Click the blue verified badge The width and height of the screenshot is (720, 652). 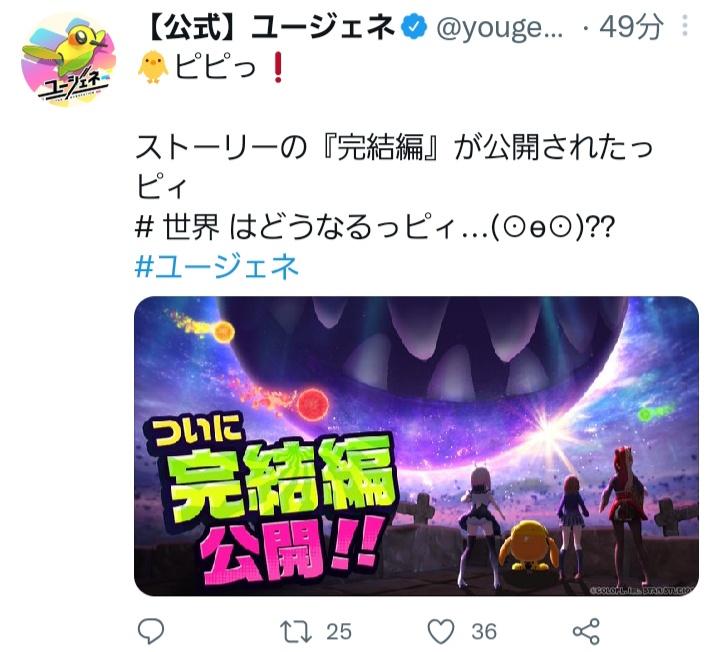tap(415, 27)
